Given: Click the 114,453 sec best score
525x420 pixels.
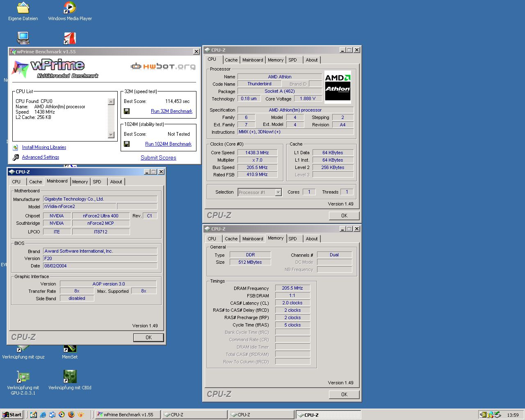Looking at the screenshot, I should coord(177,101).
